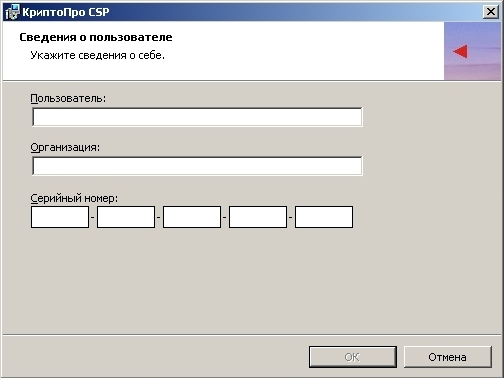Focus the Пользователь text field
The image size is (504, 378).
tap(197, 117)
